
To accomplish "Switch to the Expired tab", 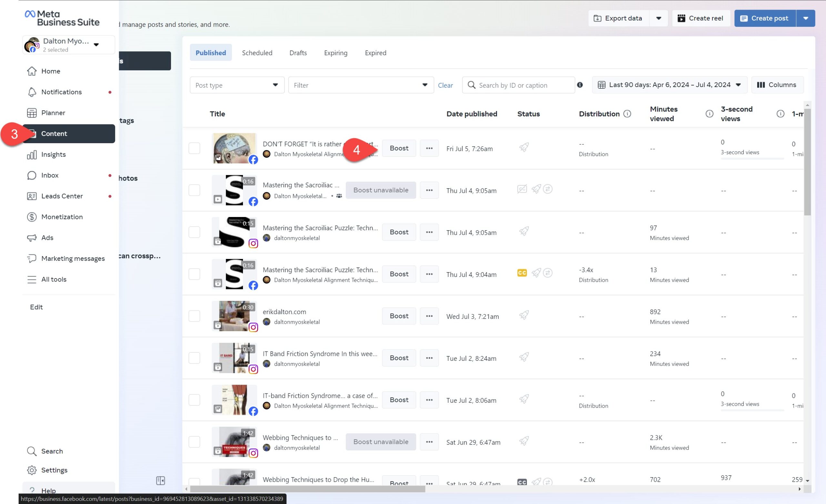I will 376,53.
